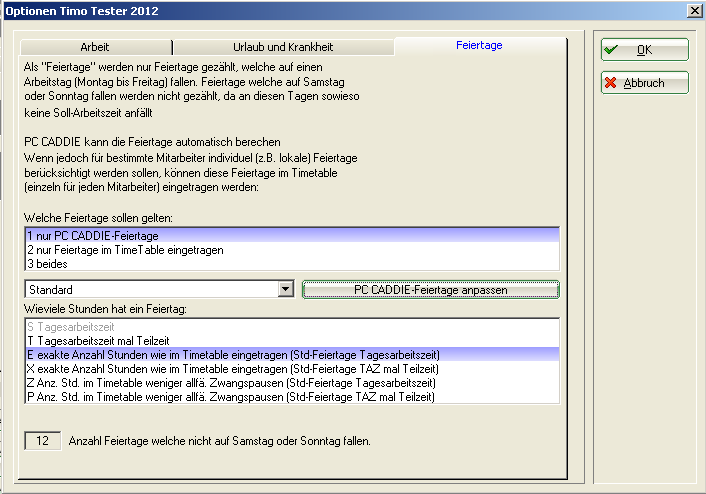Choose '3 beides' list entry

pyautogui.click(x=292, y=264)
